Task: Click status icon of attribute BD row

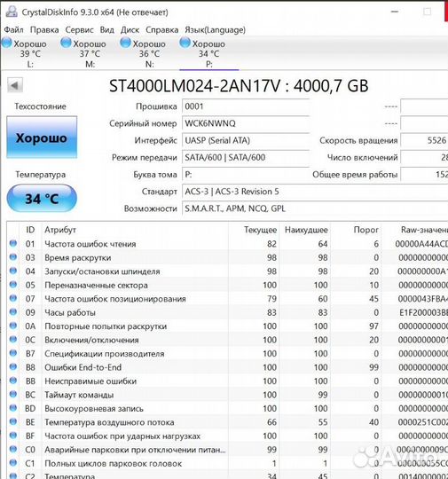Action: pos(13,408)
